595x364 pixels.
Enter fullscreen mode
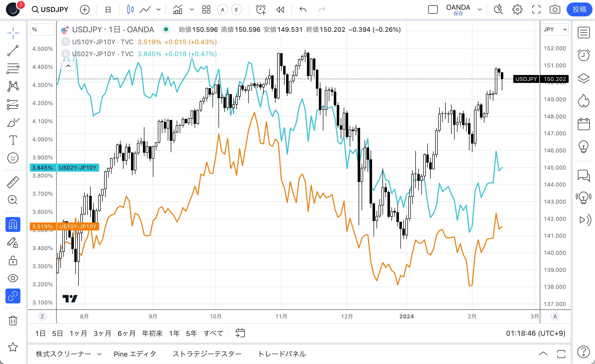click(536, 10)
